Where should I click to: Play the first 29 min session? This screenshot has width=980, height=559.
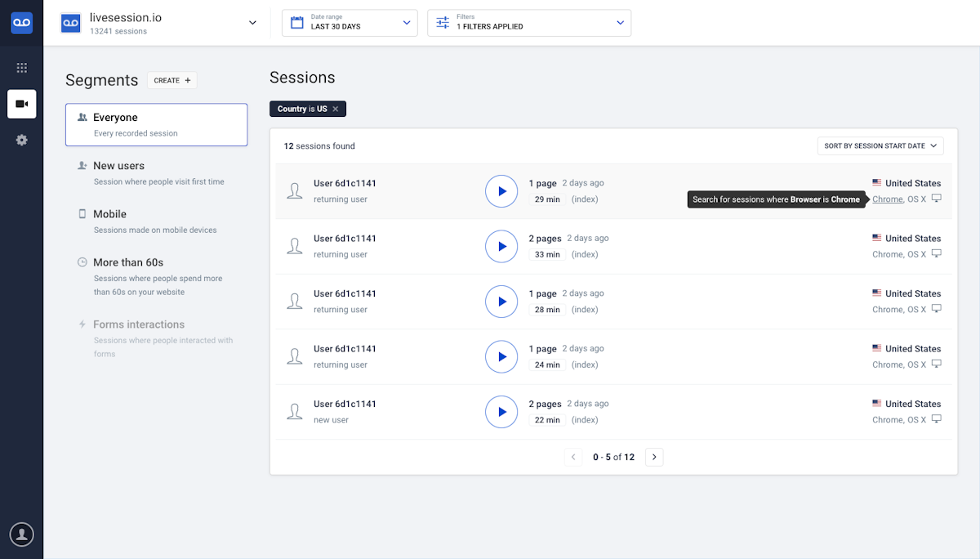[x=501, y=191]
